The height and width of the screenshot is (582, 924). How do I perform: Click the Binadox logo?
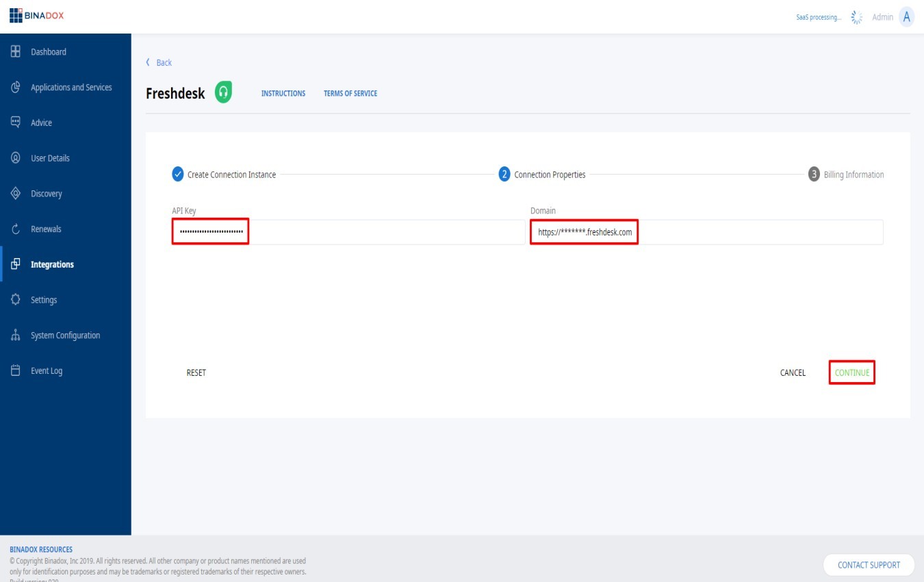point(37,16)
